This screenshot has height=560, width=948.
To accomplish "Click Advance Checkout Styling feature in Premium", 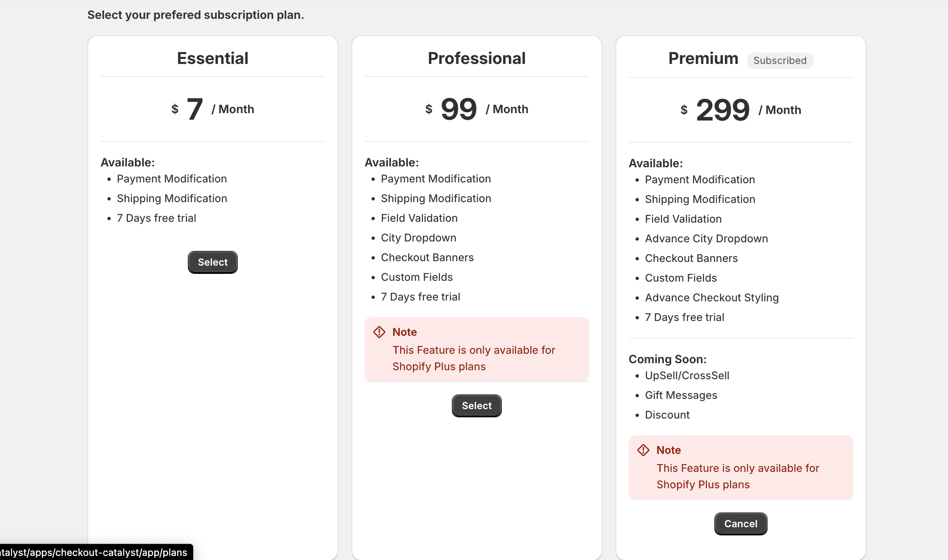I will point(711,298).
